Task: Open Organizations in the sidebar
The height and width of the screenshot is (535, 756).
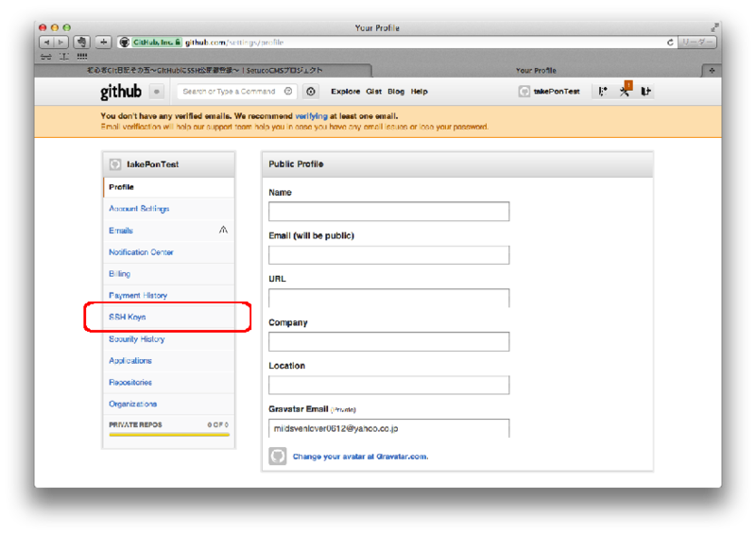Action: 169,405
